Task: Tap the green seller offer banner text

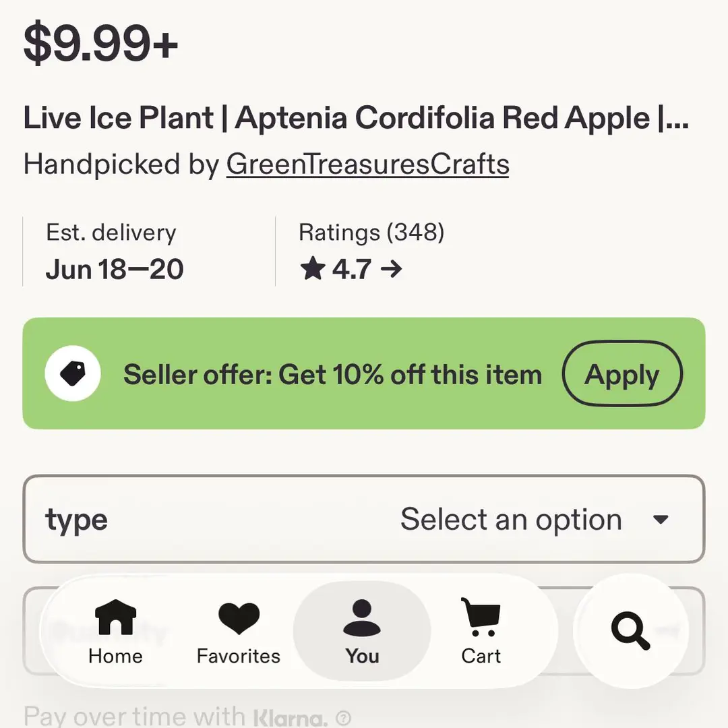Action: (332, 374)
